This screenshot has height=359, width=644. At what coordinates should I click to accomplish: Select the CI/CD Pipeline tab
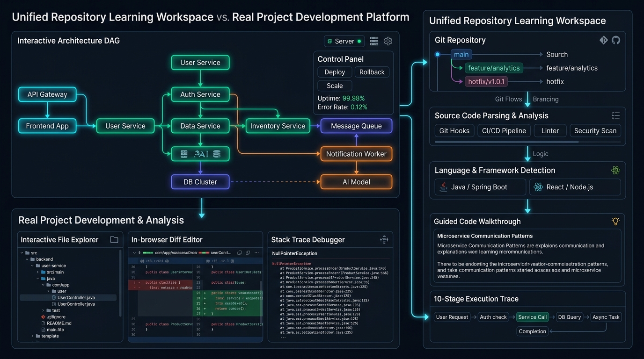pos(504,131)
